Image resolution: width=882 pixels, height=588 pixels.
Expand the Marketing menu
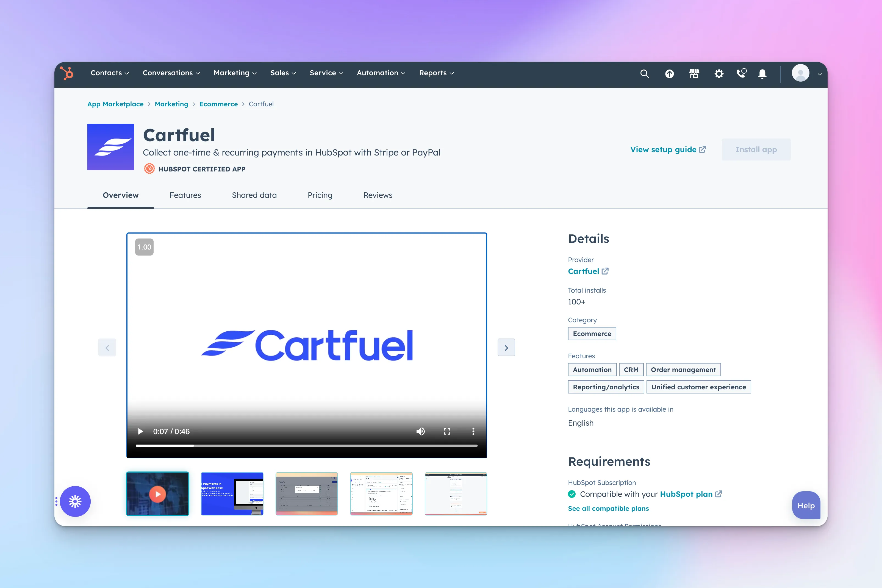point(235,73)
